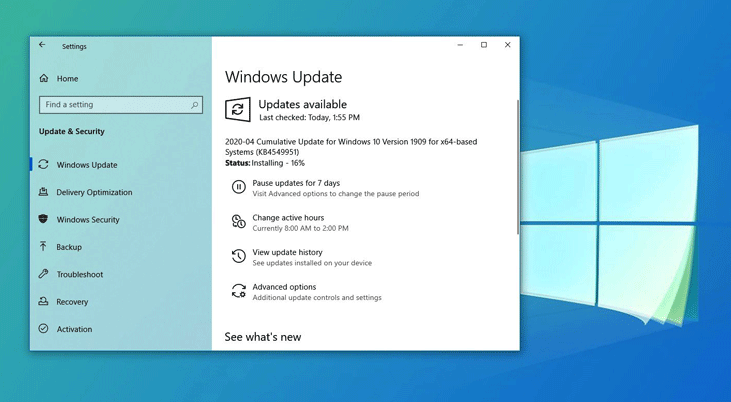Click the View update history icon
This screenshot has width=731, height=402.
(238, 257)
